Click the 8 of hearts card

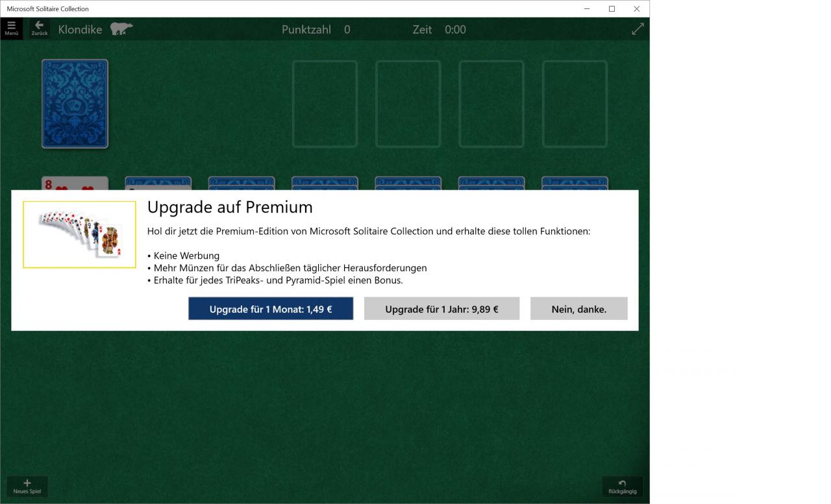(x=75, y=184)
